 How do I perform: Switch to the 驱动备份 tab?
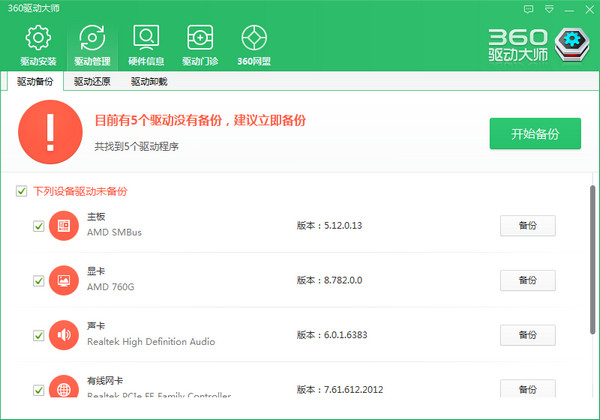[x=35, y=81]
